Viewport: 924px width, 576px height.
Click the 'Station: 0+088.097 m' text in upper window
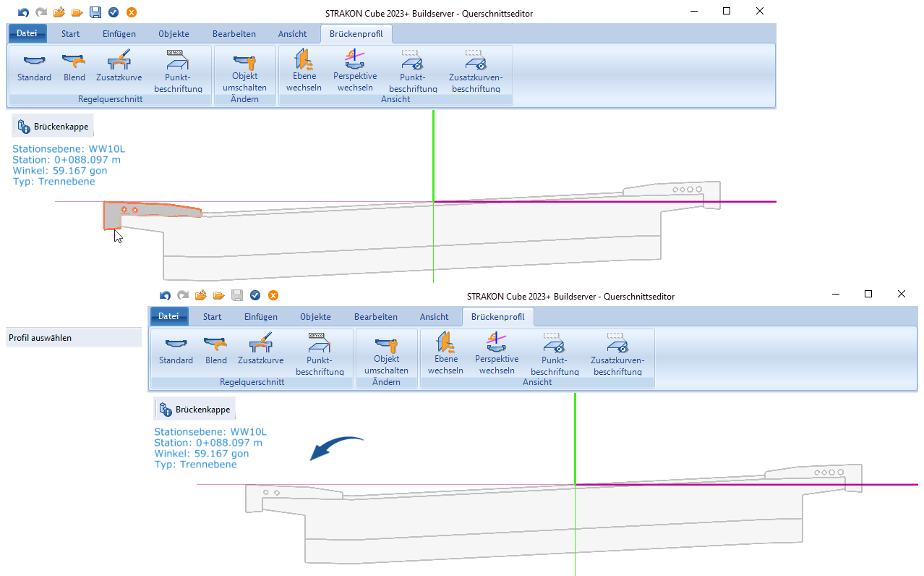pos(67,160)
